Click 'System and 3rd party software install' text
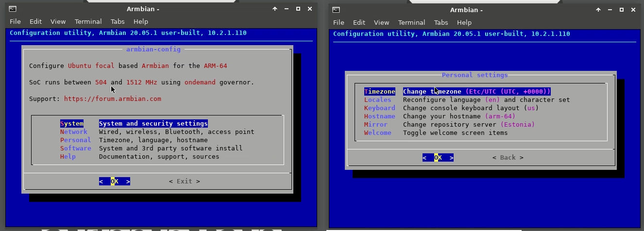 (171, 148)
